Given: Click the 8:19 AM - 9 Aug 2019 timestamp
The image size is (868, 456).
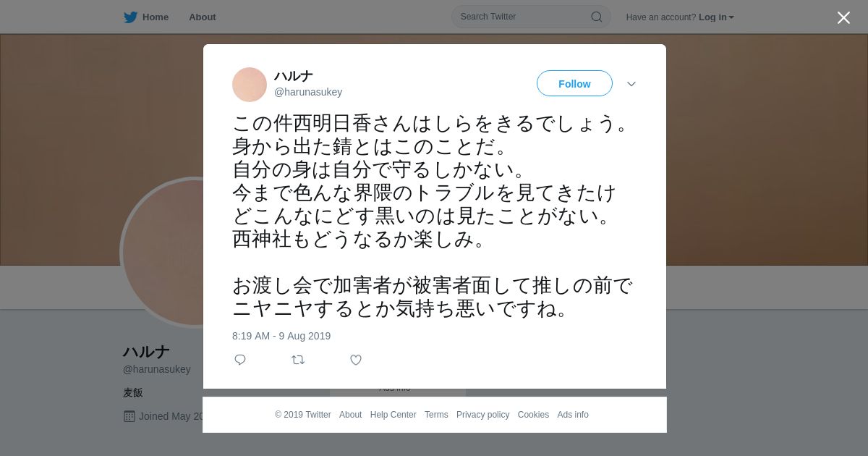Looking at the screenshot, I should click(281, 336).
